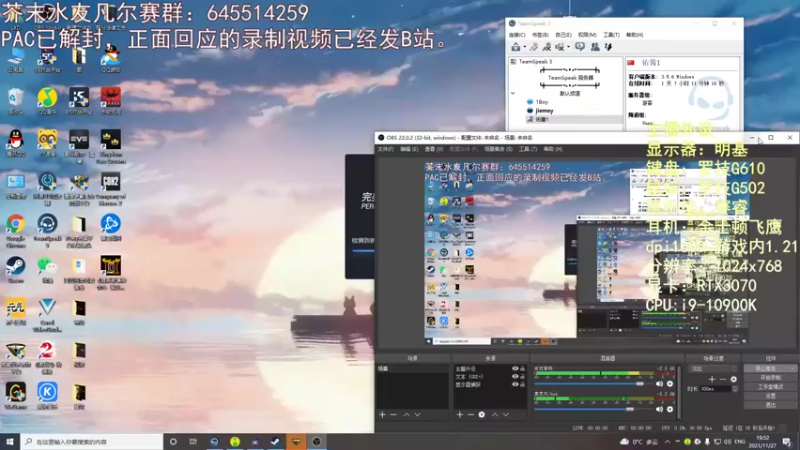800x450 pixels.
Task: Open the This PC desktop icon
Action: pyautogui.click(x=16, y=59)
